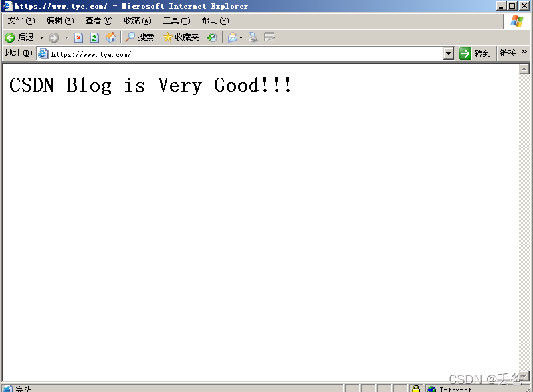Print the page using printer icon

pos(253,37)
